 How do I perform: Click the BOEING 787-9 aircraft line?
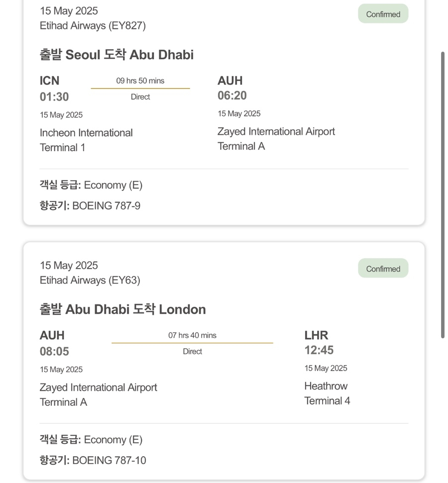[90, 205]
